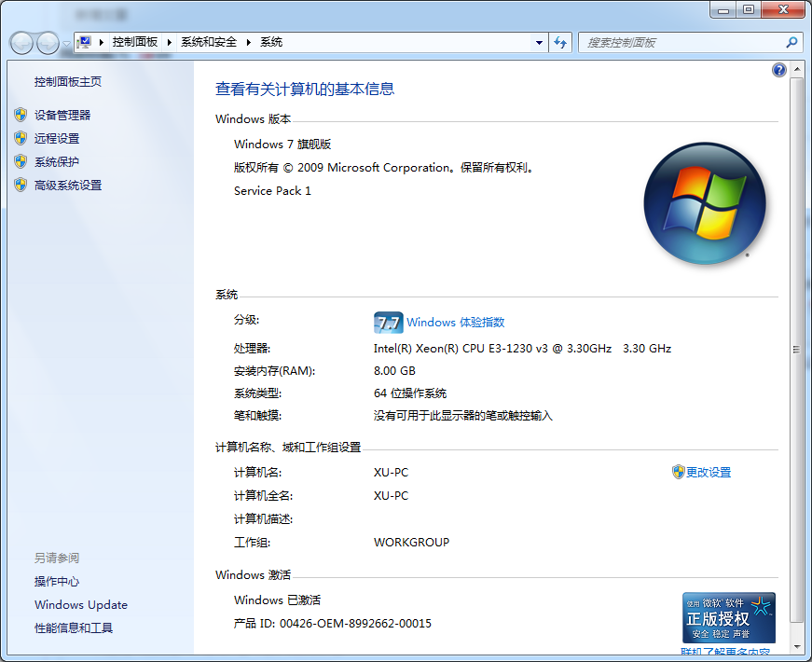Open 远程设置 in left panel

[57, 139]
